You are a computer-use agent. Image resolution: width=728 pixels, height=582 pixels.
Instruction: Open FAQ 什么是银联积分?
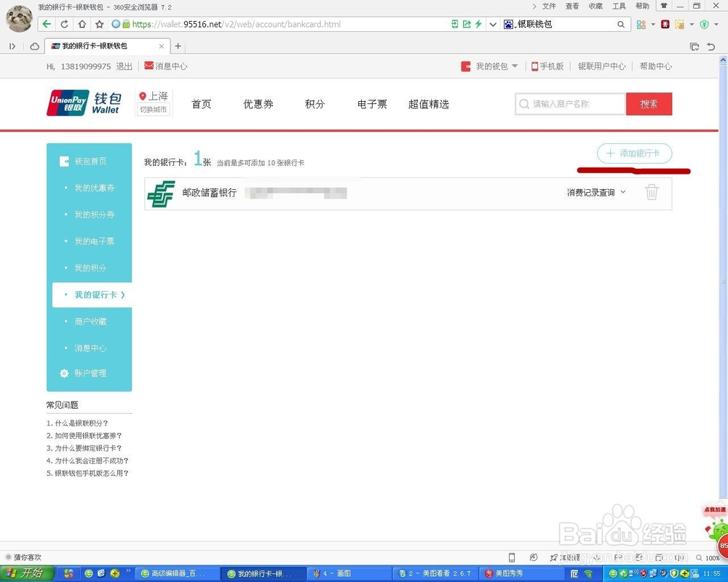coord(77,423)
